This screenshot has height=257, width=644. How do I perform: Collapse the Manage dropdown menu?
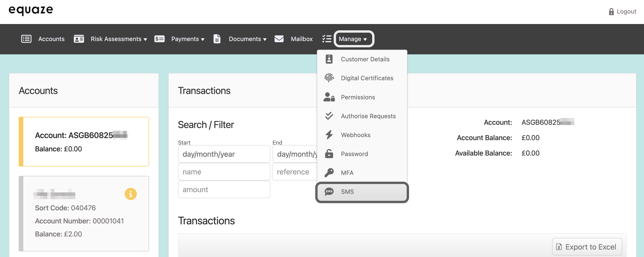point(353,39)
